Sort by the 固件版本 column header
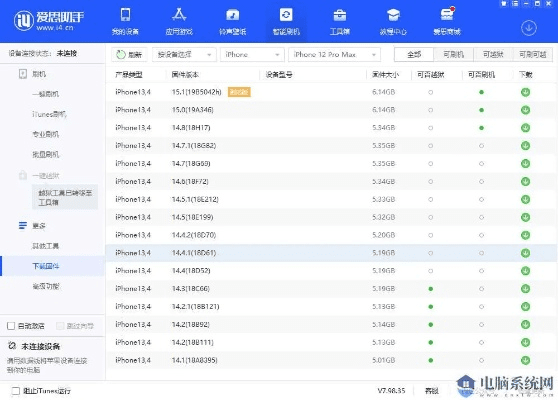This screenshot has height=400, width=558. point(185,74)
